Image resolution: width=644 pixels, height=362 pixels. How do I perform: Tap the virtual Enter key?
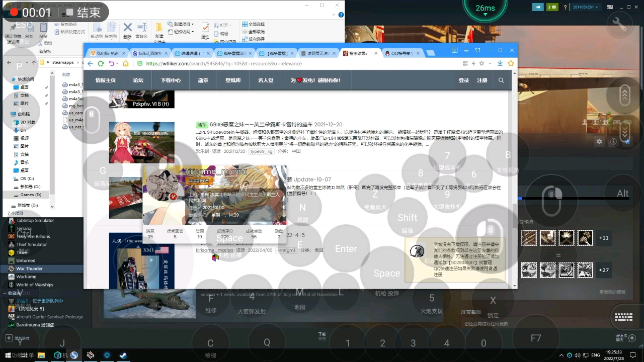pos(346,248)
